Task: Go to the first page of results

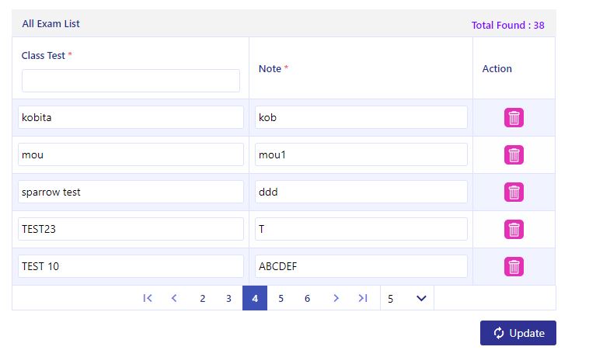Action: (x=148, y=298)
